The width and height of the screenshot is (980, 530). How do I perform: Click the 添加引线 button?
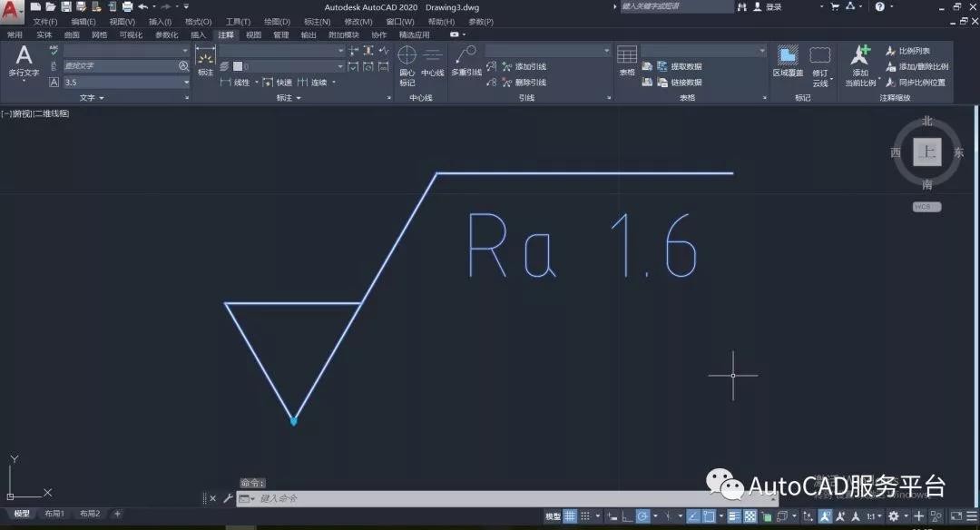(x=524, y=66)
